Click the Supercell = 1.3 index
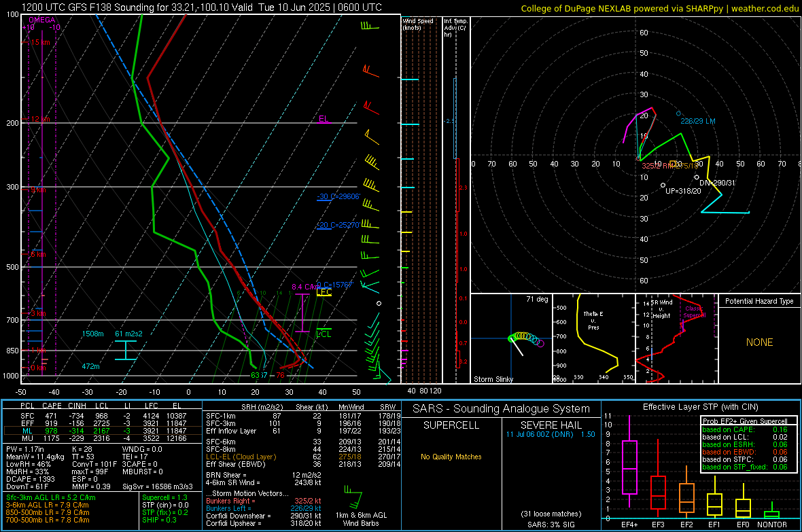Image resolution: width=802 pixels, height=532 pixels. point(164,497)
